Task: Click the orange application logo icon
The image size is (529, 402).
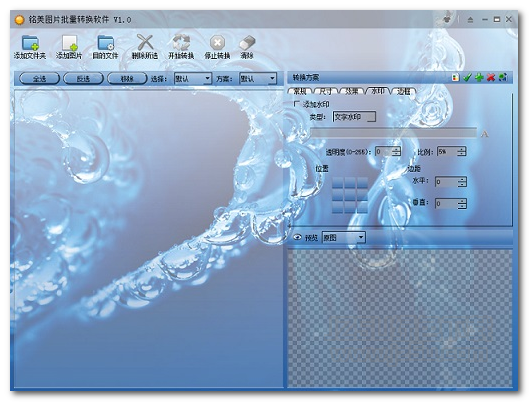Action: coord(20,20)
